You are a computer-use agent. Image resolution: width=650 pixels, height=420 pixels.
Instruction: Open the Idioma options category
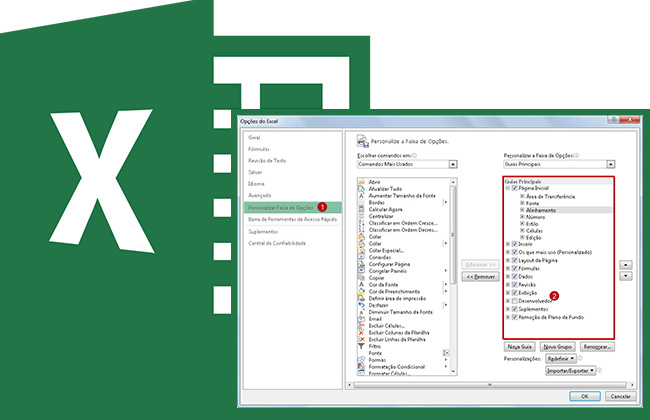(x=256, y=184)
